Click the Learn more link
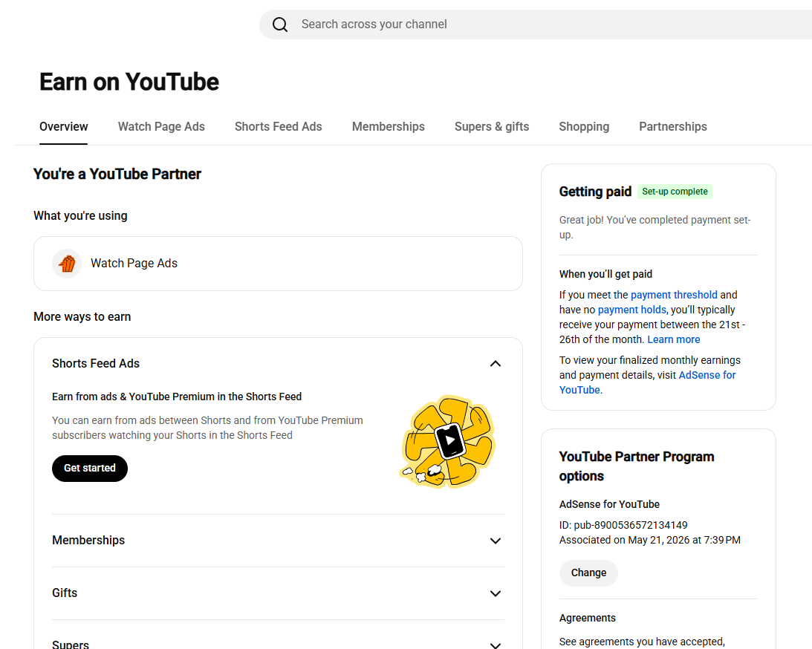The image size is (812, 649). tap(673, 339)
